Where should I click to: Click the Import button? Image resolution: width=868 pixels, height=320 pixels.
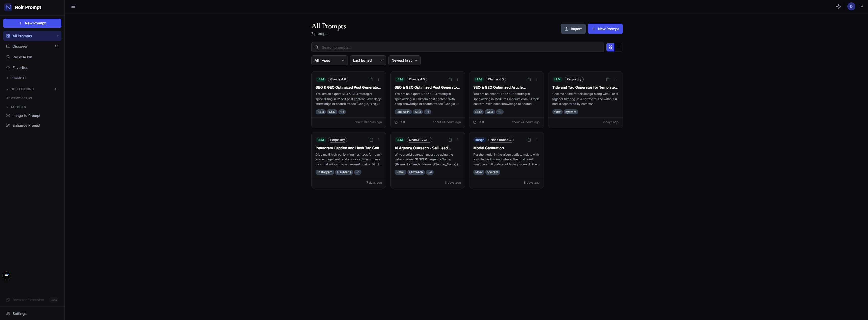[x=573, y=29]
